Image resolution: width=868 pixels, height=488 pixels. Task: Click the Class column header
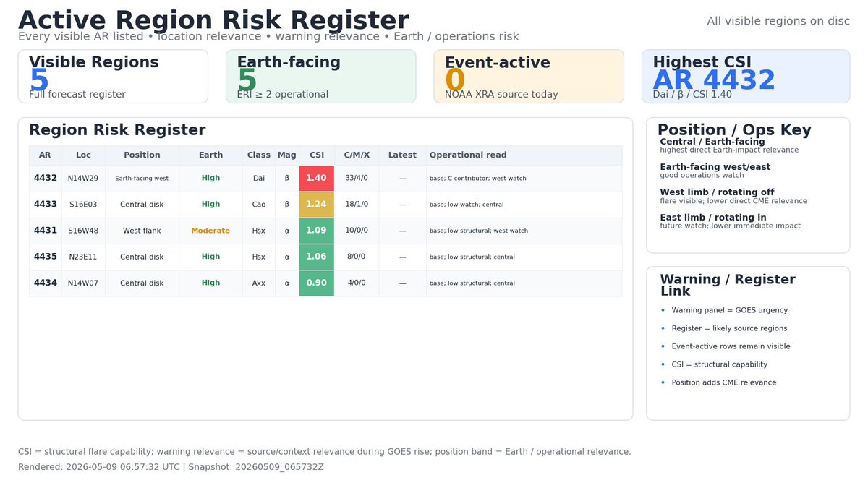(258, 155)
